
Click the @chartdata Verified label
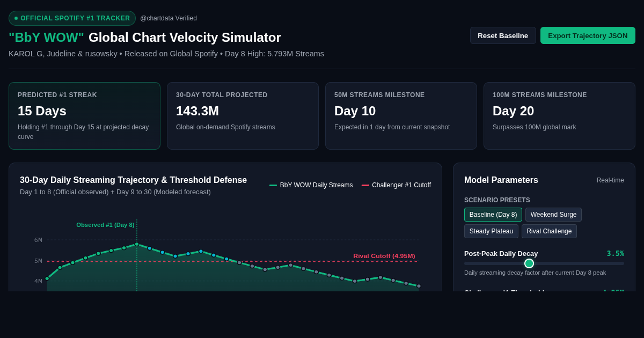click(x=169, y=18)
